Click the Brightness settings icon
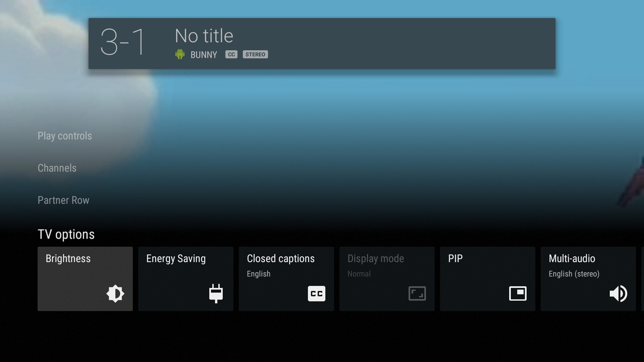 click(x=115, y=293)
